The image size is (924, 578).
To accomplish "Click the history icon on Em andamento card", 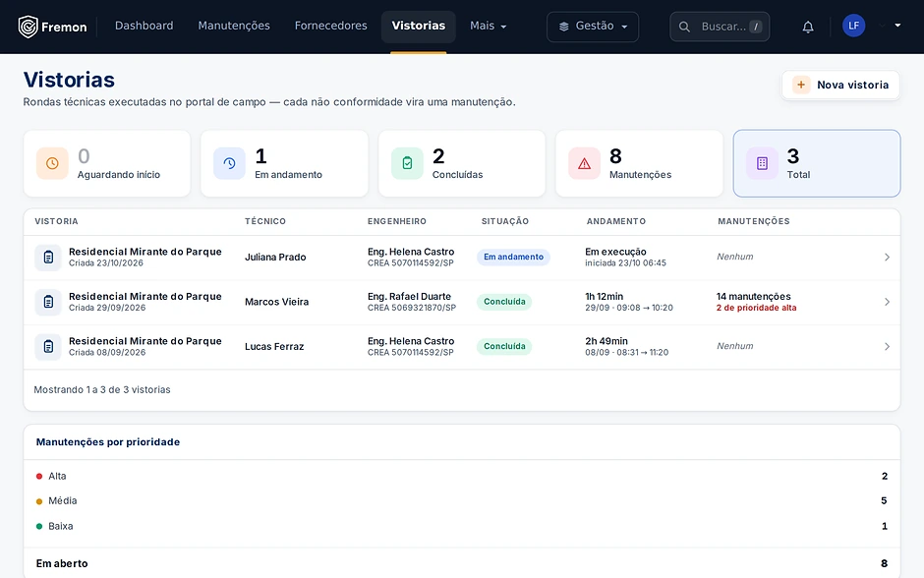I will [x=229, y=163].
